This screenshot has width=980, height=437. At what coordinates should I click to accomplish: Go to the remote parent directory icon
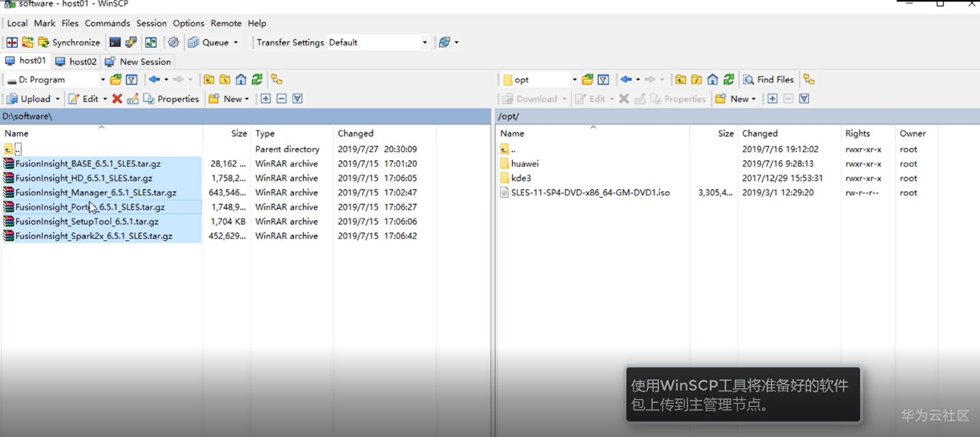click(x=681, y=80)
